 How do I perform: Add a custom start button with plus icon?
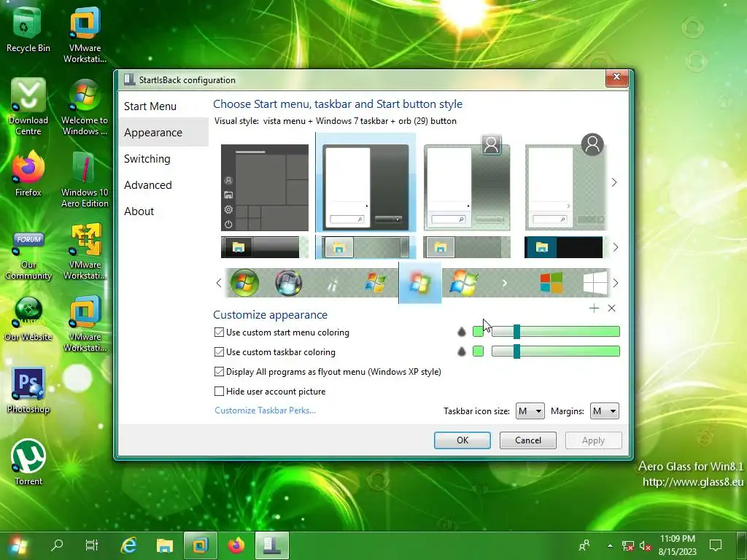click(594, 308)
